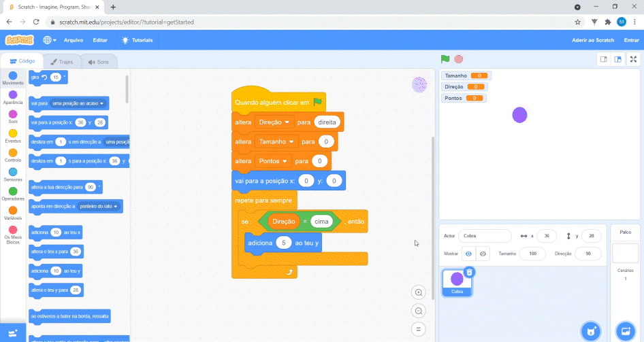Enter full screen stage mode

(x=633, y=59)
